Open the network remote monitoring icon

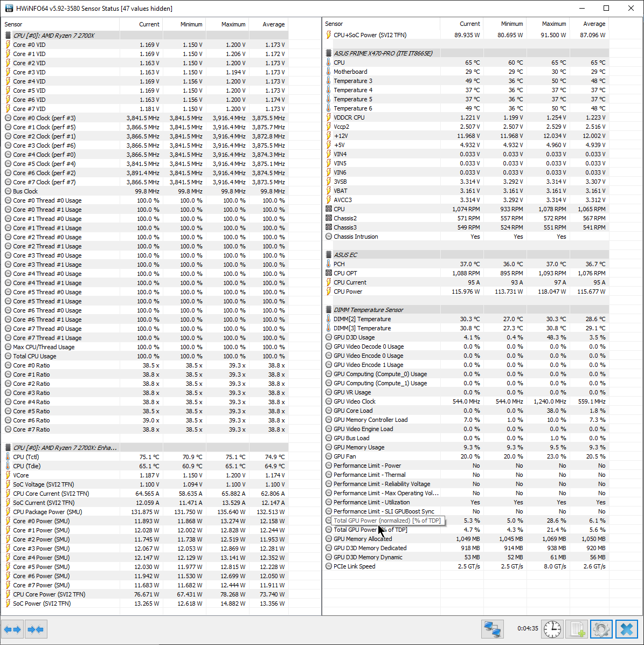(x=493, y=629)
